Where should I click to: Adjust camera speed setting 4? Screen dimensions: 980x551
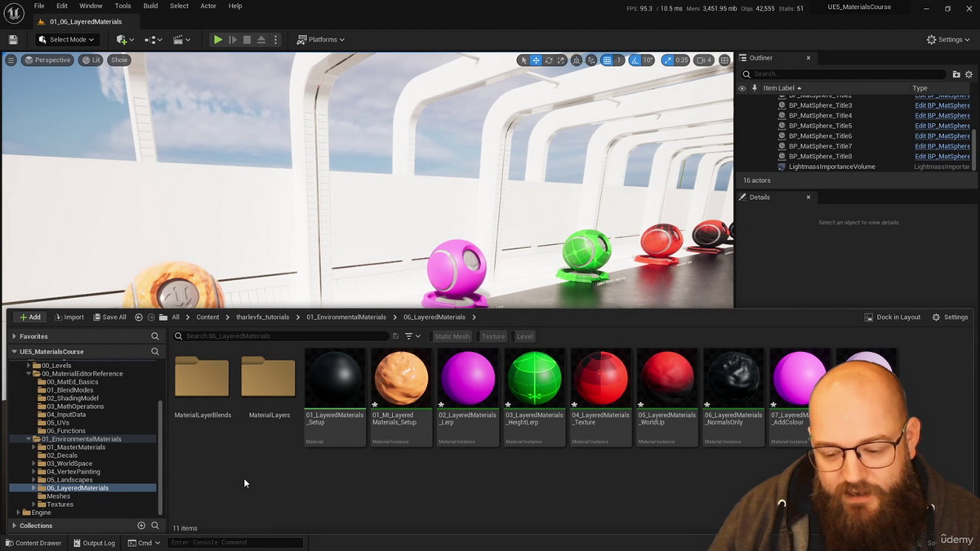(704, 60)
